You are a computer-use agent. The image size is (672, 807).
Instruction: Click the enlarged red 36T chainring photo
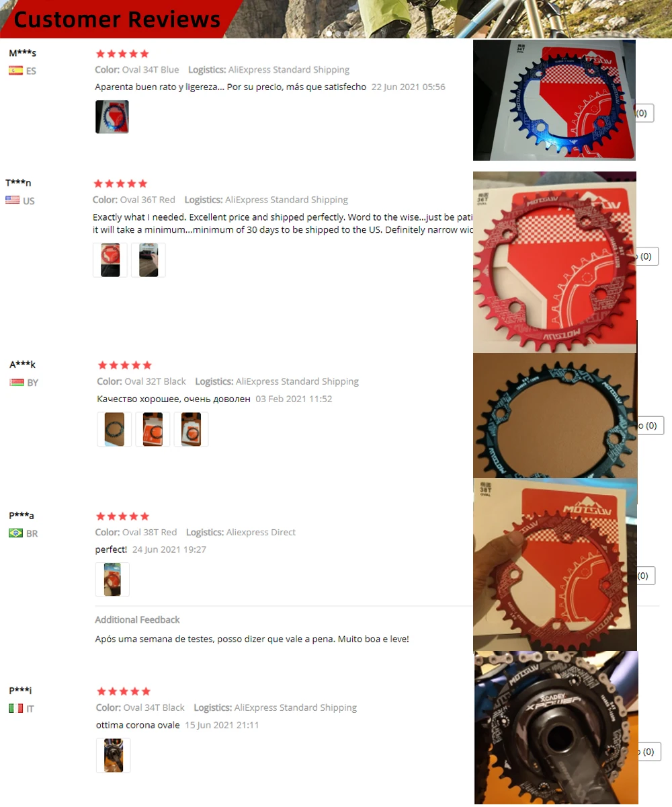554,262
